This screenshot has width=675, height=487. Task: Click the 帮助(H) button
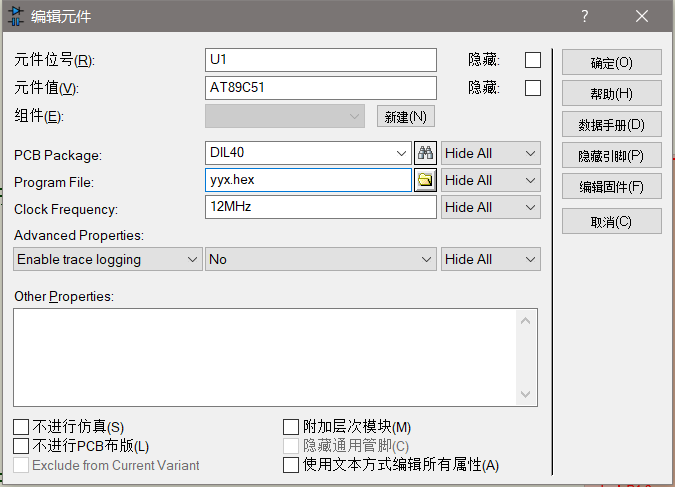(612, 93)
